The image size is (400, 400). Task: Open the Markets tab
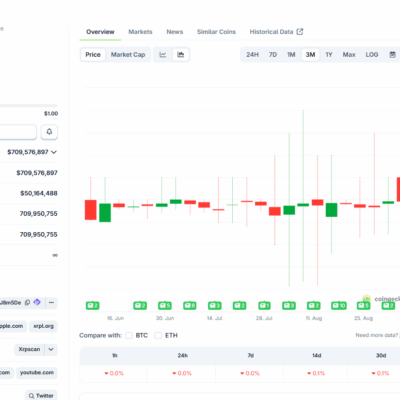[x=140, y=32]
